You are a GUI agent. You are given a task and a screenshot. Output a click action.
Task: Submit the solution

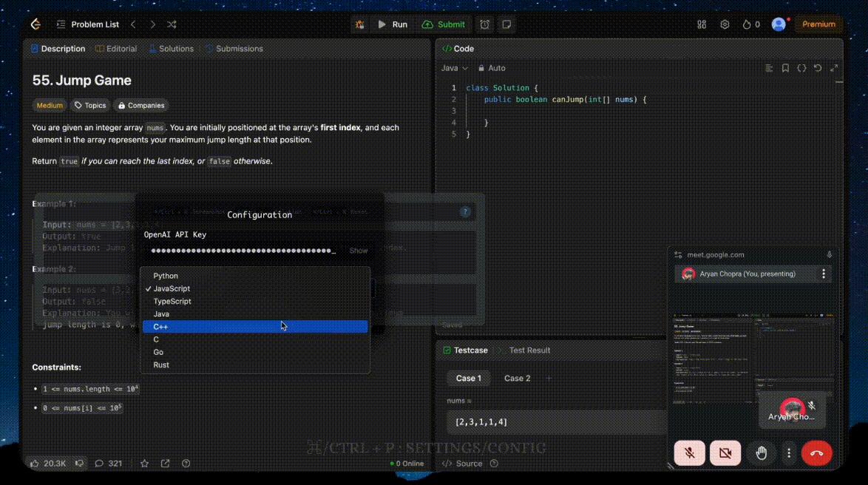pyautogui.click(x=444, y=24)
